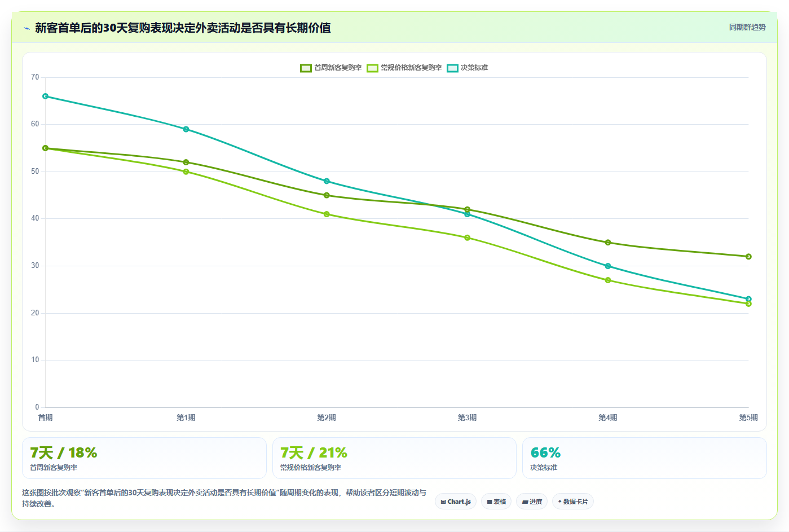
Task: Click the 常规价格新客复购率 point at 第3期 (36)
Action: pyautogui.click(x=467, y=238)
